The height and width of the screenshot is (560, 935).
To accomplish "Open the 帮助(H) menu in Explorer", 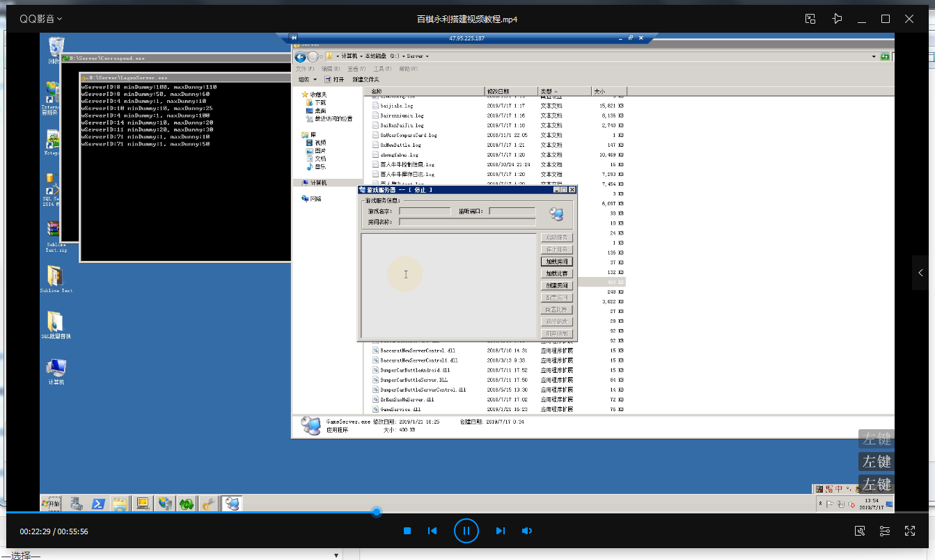I will point(409,69).
